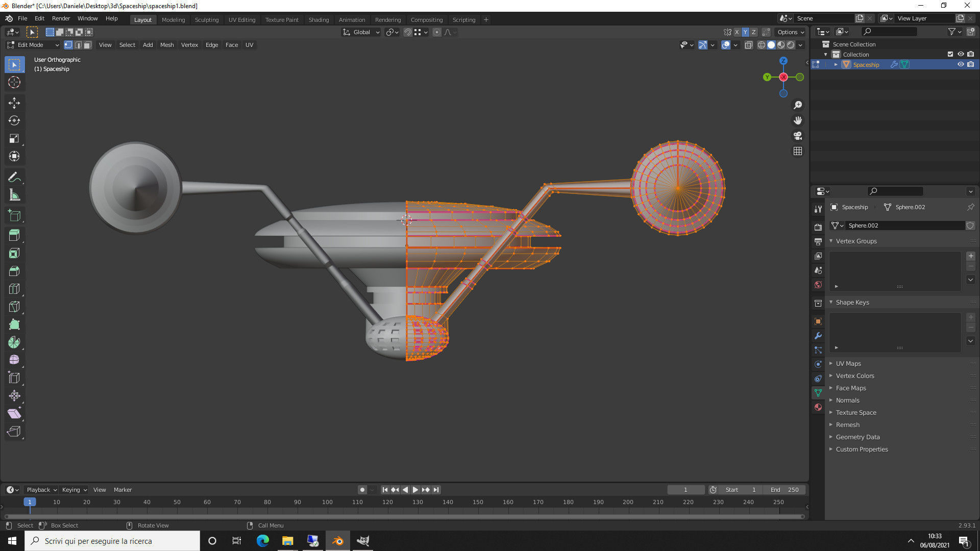Open the File menu

click(22, 18)
